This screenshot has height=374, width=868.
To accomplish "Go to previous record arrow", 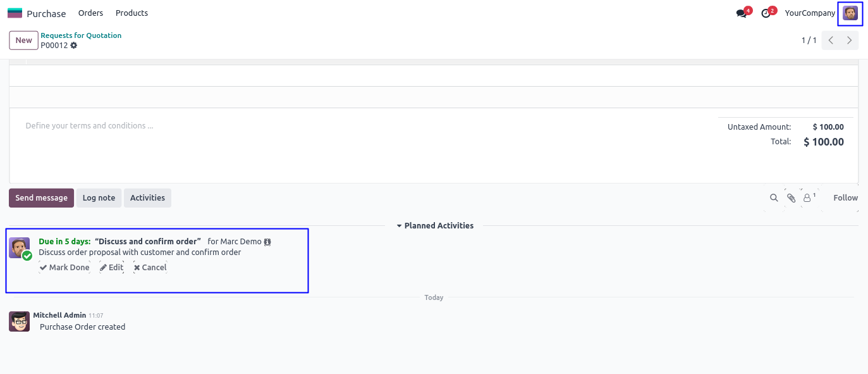I will click(x=831, y=41).
